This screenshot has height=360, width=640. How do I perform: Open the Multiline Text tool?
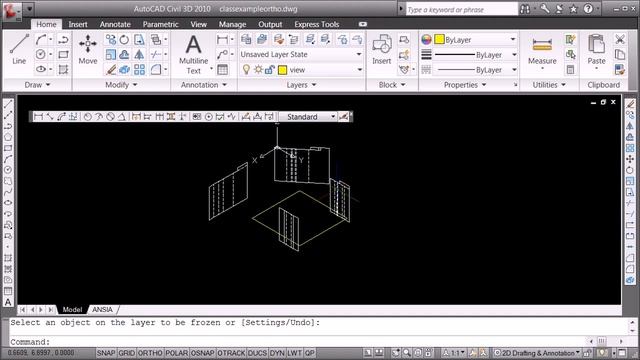click(193, 54)
